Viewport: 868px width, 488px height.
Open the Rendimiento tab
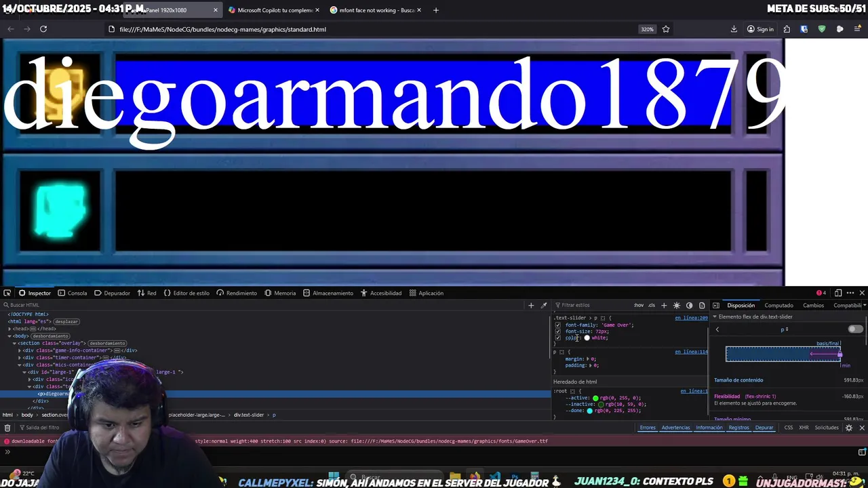(237, 293)
